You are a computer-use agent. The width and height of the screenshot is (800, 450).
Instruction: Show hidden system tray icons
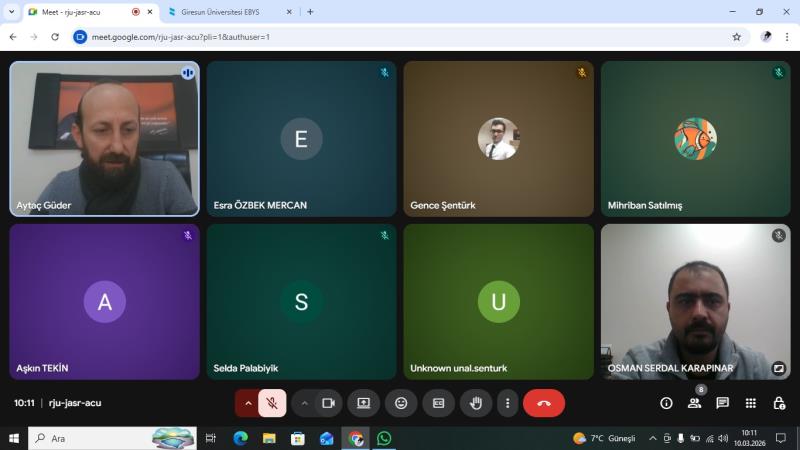point(653,438)
